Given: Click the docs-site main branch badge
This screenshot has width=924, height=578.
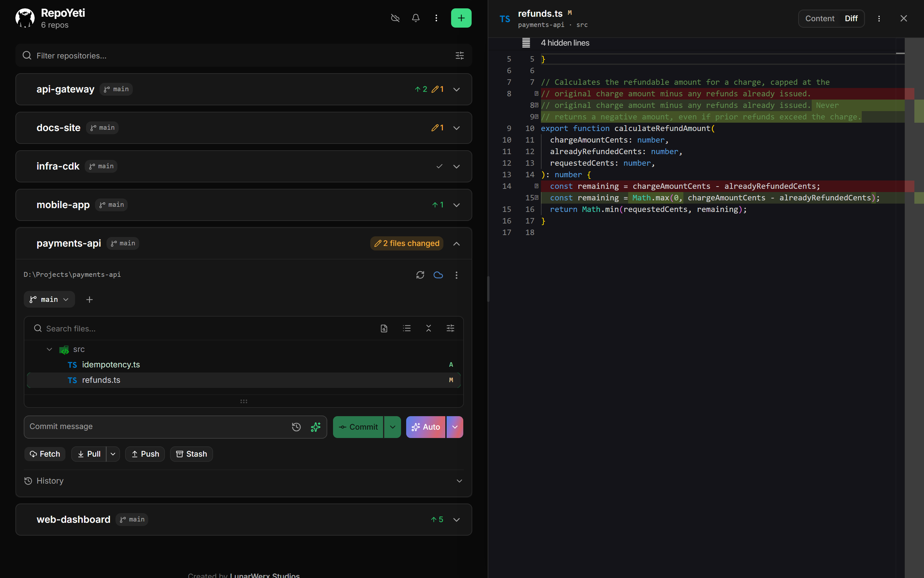Looking at the screenshot, I should coord(102,128).
